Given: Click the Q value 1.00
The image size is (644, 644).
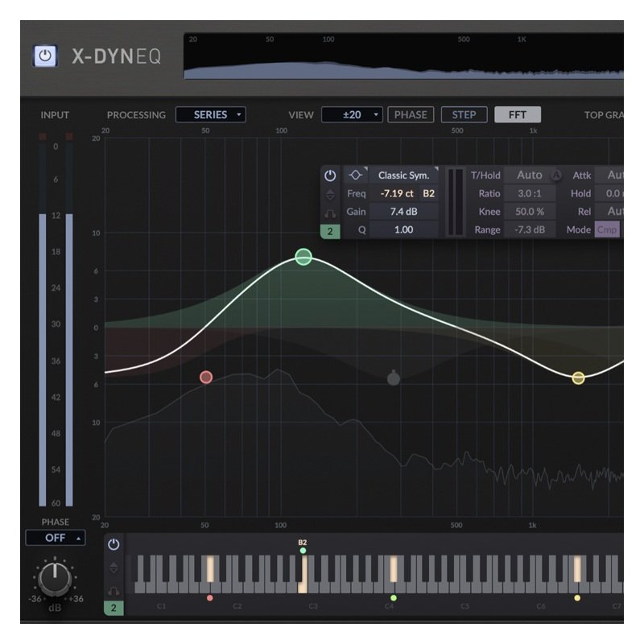Looking at the screenshot, I should [x=404, y=229].
